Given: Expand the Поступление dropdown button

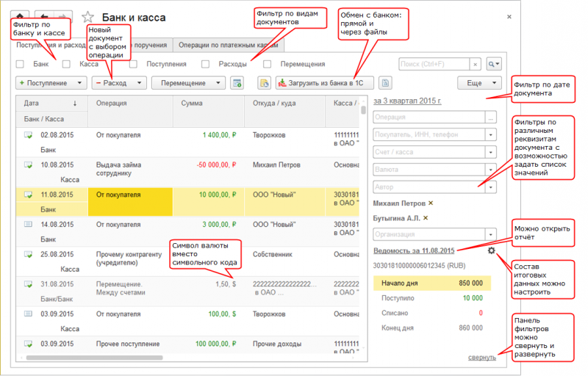Looking at the screenshot, I should 49,84.
